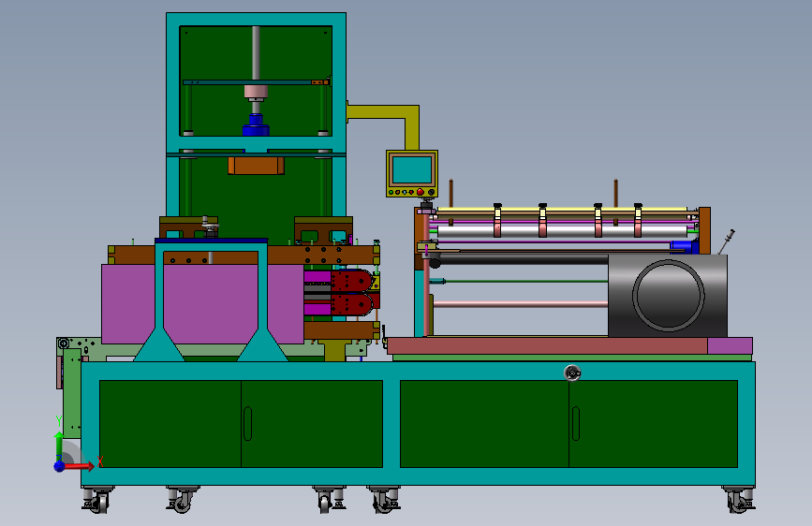
Task: Select the pink horizontal roller bar
Action: [520, 304]
